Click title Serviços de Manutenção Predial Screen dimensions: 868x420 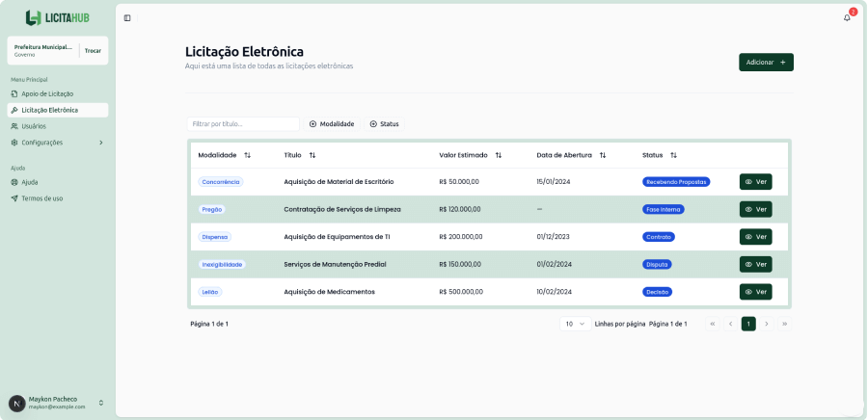[335, 264]
